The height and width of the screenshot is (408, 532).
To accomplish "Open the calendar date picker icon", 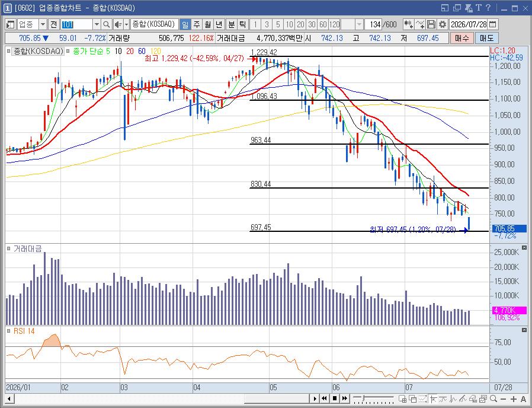I will click(x=493, y=24).
